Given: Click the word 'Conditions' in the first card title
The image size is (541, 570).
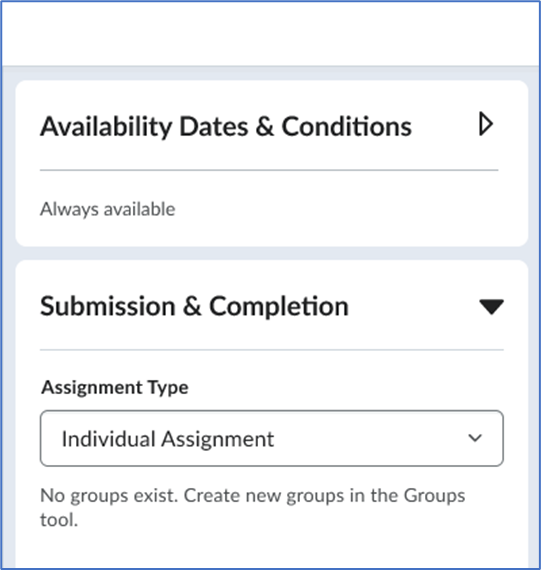Looking at the screenshot, I should click(x=347, y=127).
